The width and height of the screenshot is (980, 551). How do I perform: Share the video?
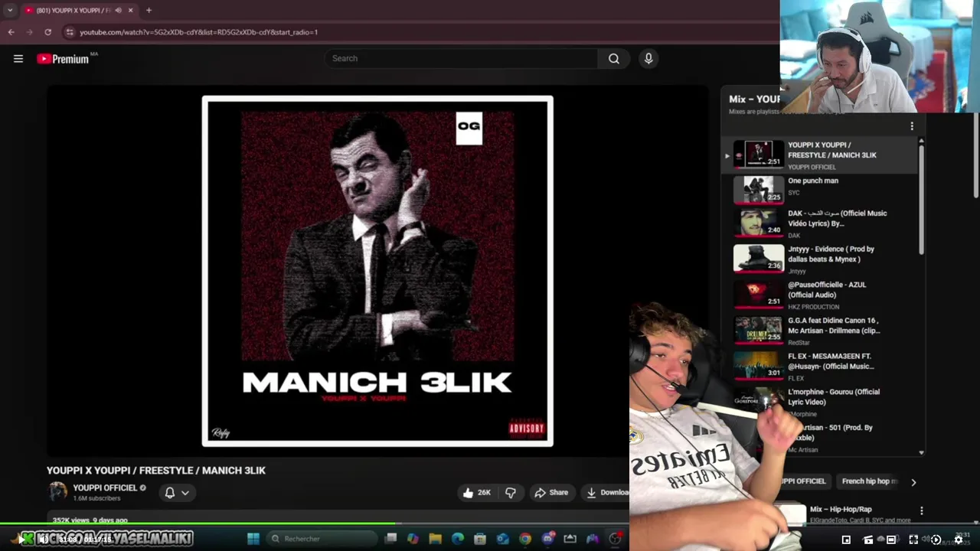(551, 493)
